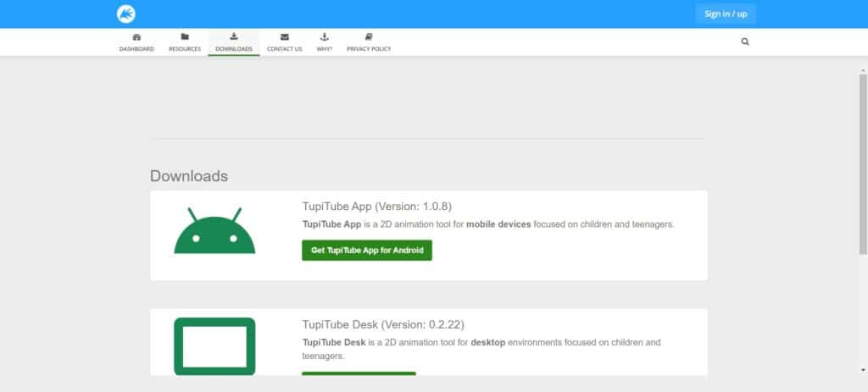Click the TupiTube App version 1.0.8 heading
Screen dimensions: 868x392
tap(377, 207)
